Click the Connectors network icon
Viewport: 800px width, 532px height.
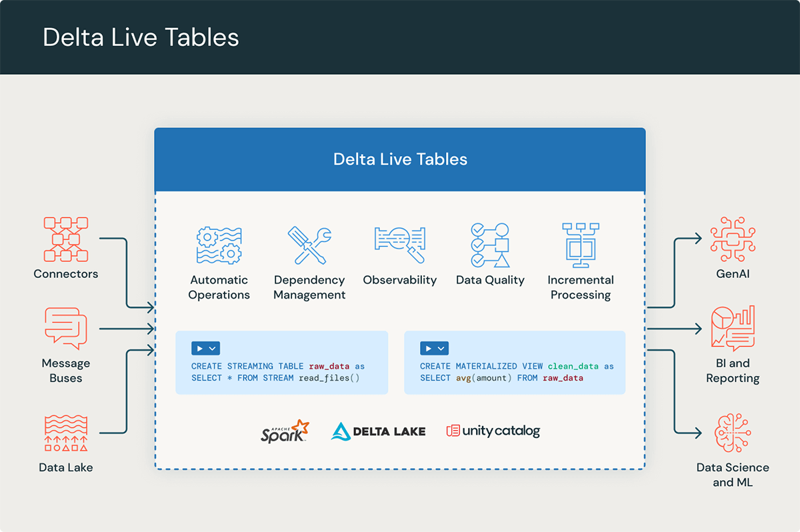coord(65,238)
